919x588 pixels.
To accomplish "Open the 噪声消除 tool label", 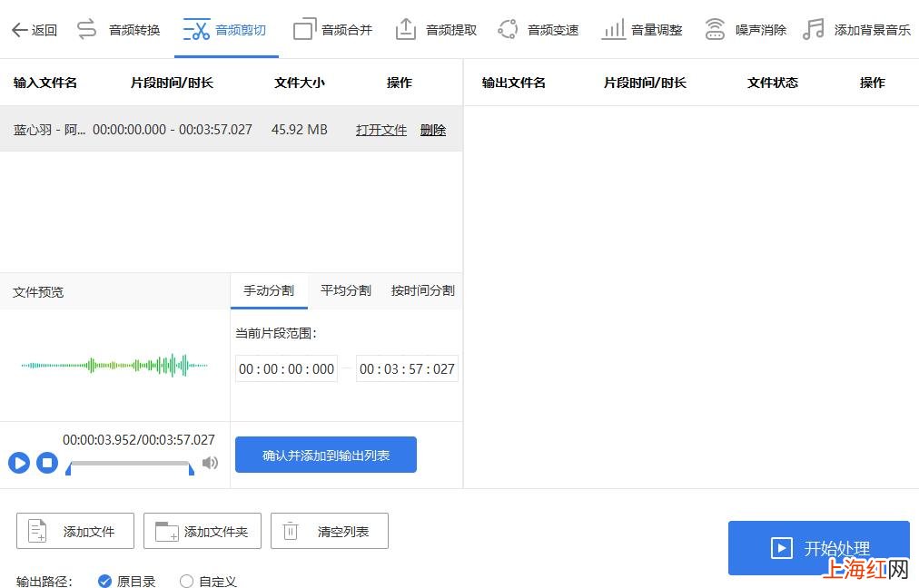I will coord(761,30).
